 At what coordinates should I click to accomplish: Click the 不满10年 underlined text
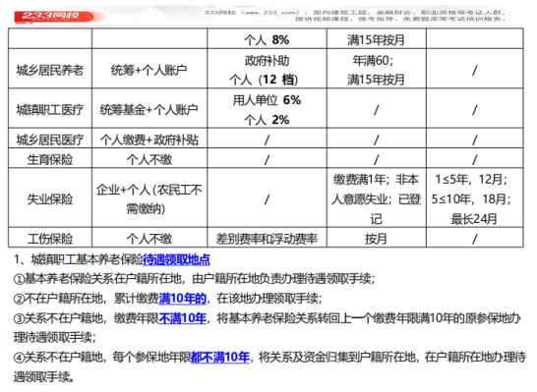click(183, 318)
